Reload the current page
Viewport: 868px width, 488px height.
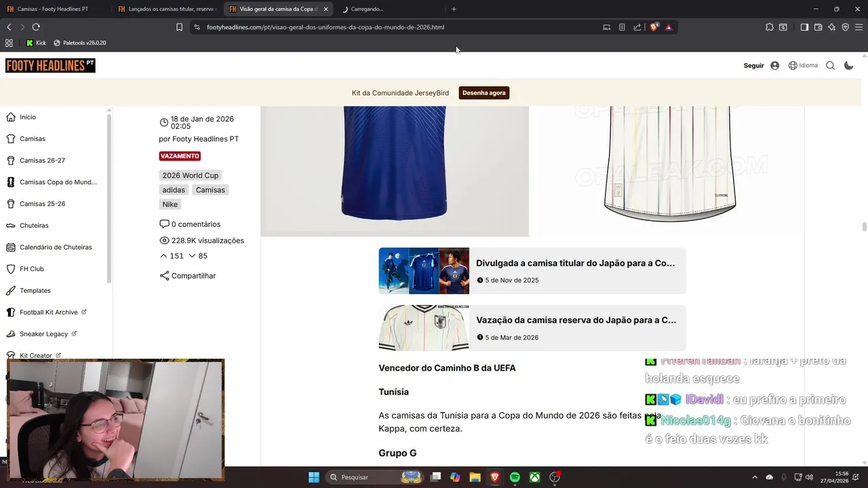[x=36, y=27]
